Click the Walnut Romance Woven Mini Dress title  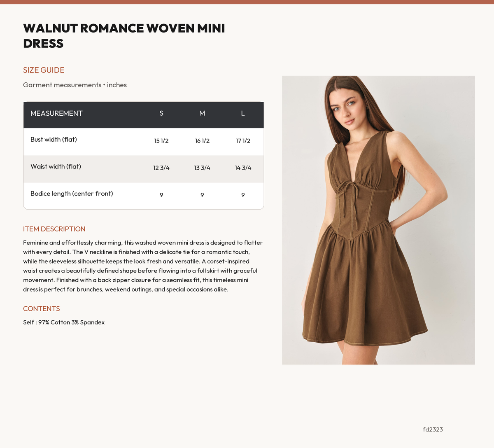coord(124,36)
